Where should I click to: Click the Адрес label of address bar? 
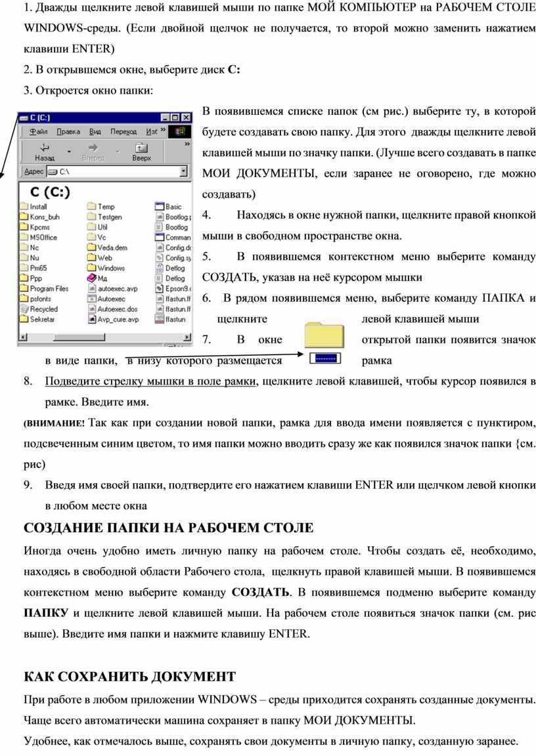tap(33, 171)
